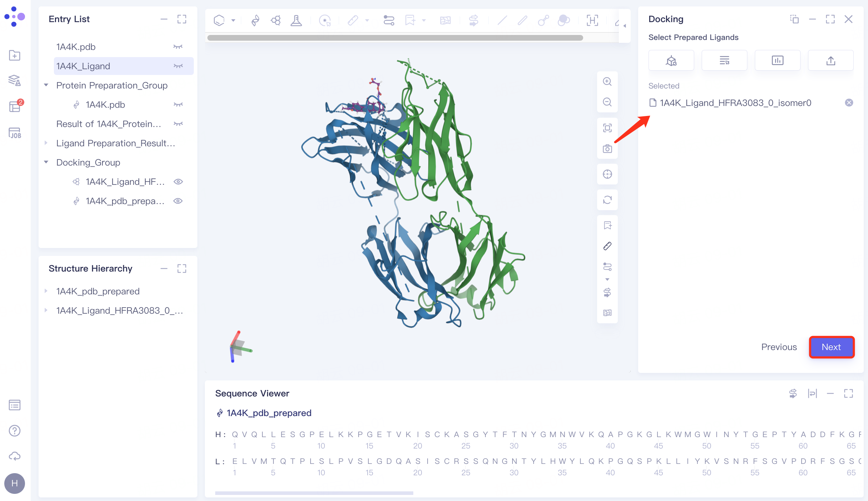
Task: Remove selected ligand 1A4K_Ligand_HFRA3083_0_isomer0
Action: (x=849, y=103)
